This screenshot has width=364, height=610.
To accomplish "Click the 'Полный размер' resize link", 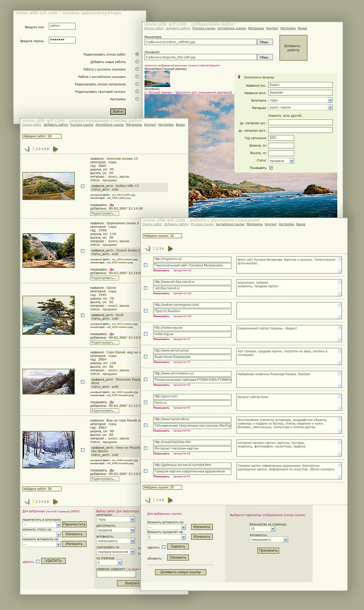I will 188,93.
